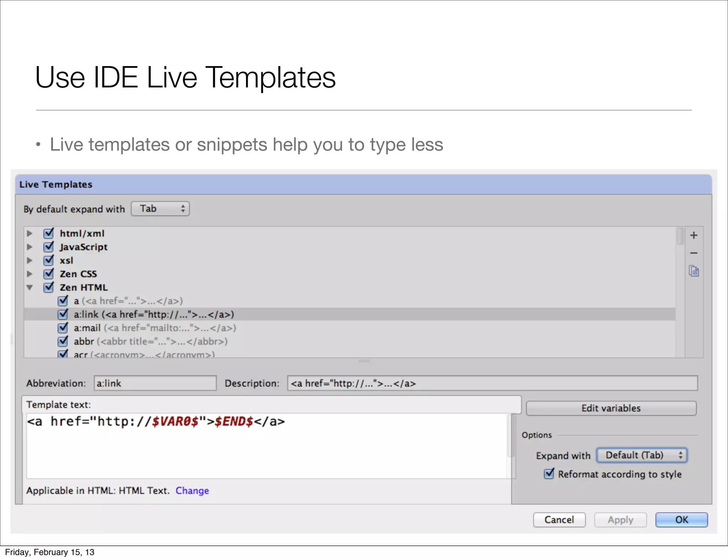Copy the selected template with duplicate icon
The width and height of the screenshot is (728, 560).
[x=694, y=271]
